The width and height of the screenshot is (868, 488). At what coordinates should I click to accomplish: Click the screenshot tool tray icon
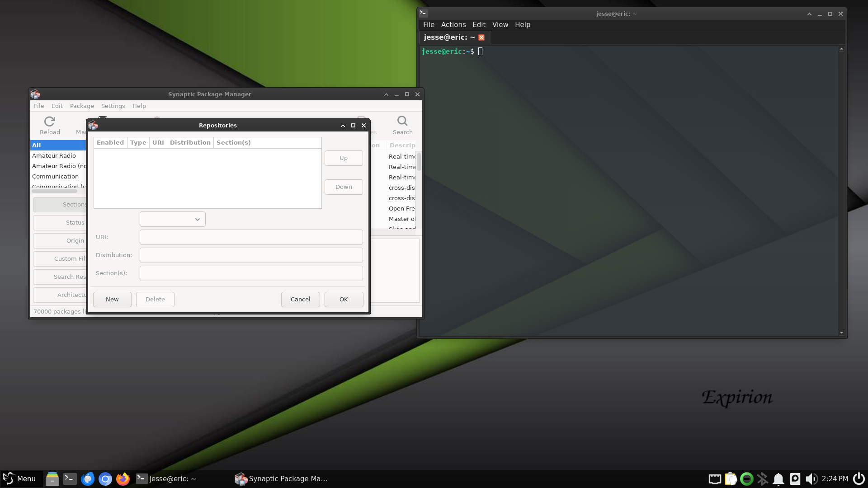coord(795,479)
